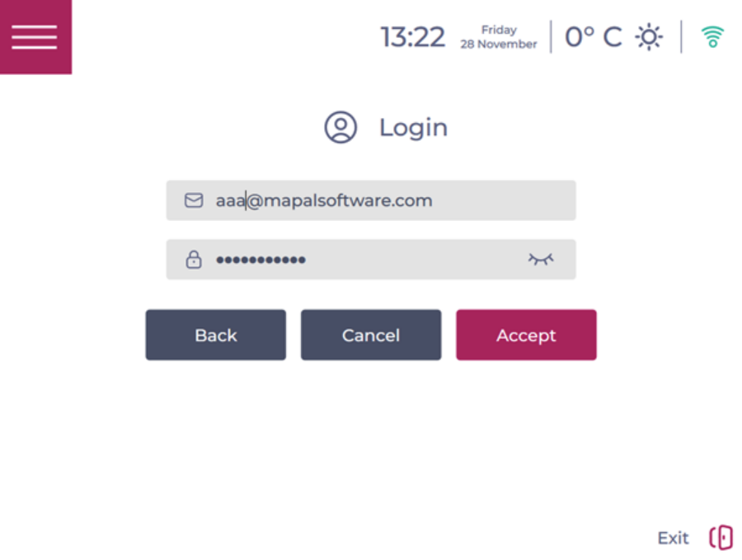The width and height of the screenshot is (742, 560).
Task: Click the Login heading text
Action: pyautogui.click(x=413, y=128)
